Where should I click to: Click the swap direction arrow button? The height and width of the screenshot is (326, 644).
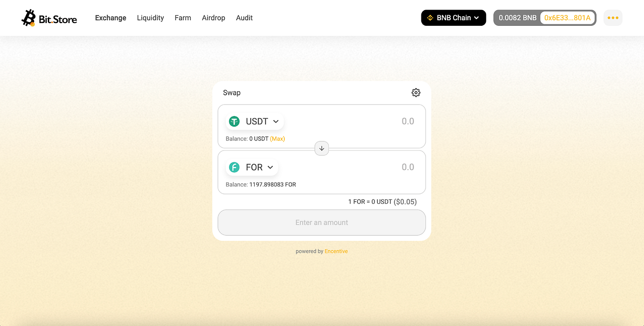coord(322,148)
